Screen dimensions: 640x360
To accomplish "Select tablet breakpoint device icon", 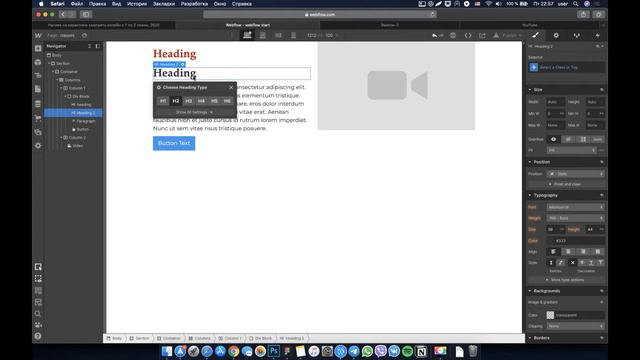I will [x=263, y=36].
